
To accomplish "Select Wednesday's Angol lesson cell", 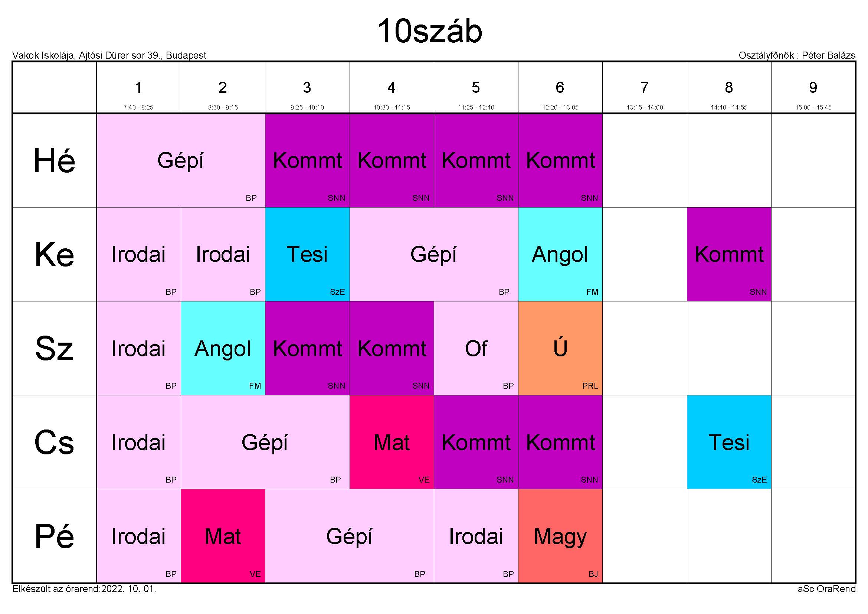I will 223,348.
